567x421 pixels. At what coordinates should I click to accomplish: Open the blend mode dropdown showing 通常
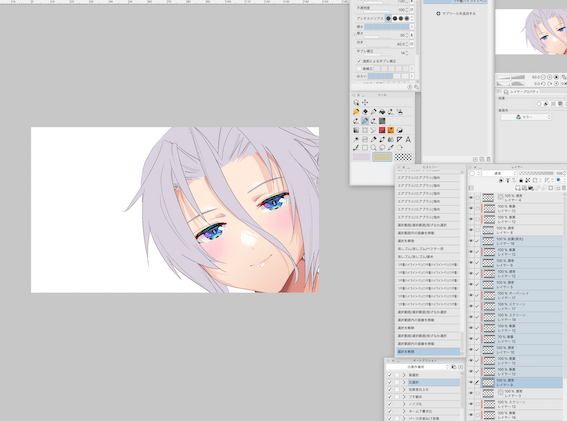[x=500, y=174]
